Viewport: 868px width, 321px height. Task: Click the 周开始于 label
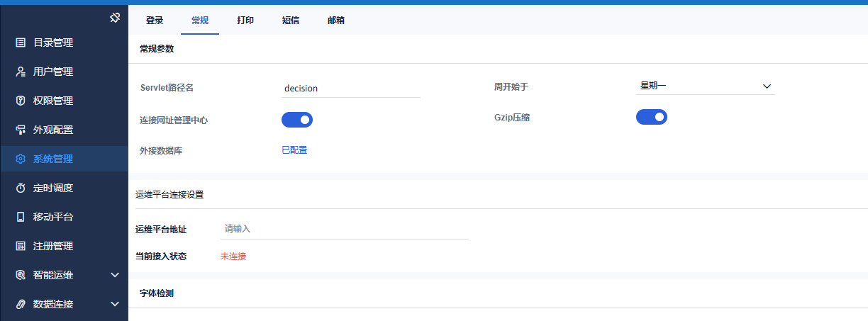coord(511,86)
